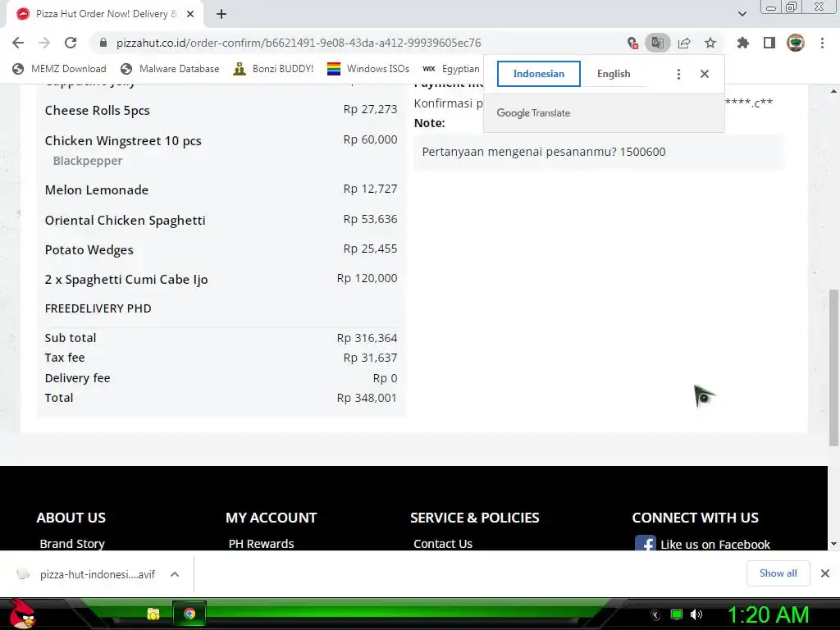Open the volume speaker tray icon
Image resolution: width=840 pixels, height=630 pixels.
(x=696, y=614)
